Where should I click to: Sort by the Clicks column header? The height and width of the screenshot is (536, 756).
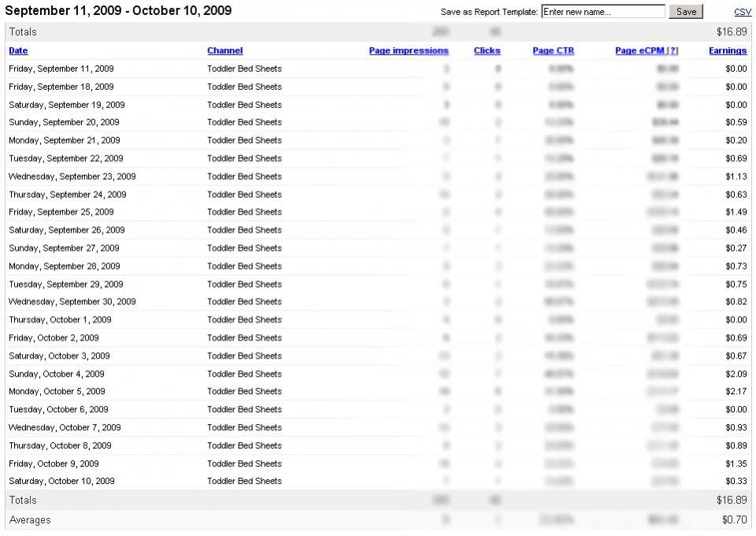point(487,50)
